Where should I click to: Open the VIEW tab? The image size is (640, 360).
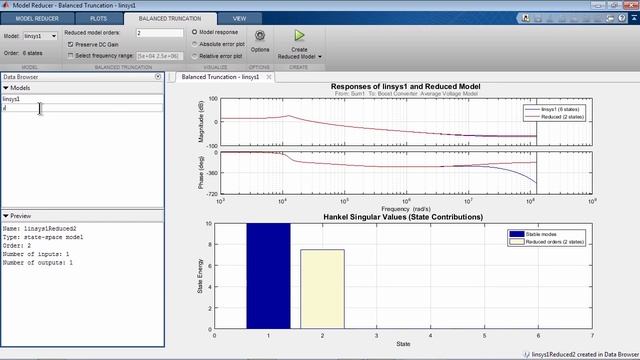(x=240, y=18)
